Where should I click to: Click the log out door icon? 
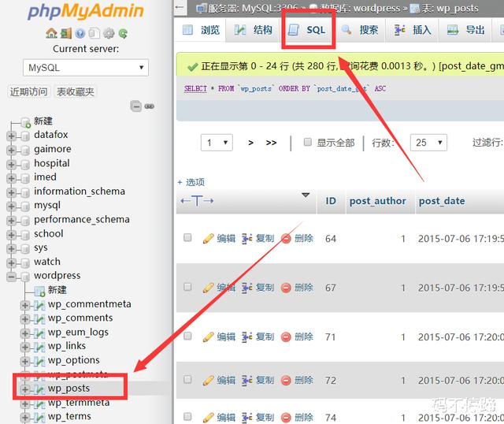tap(66, 34)
